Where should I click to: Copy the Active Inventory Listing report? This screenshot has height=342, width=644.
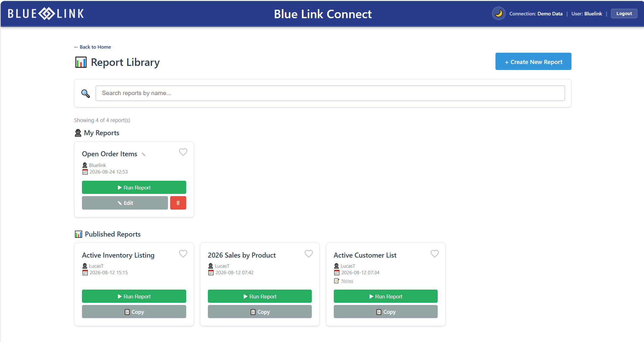click(134, 312)
